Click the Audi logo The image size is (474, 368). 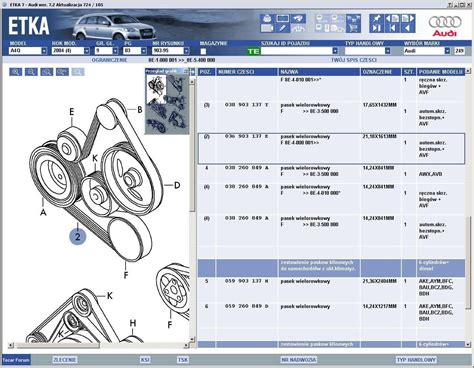(x=445, y=26)
